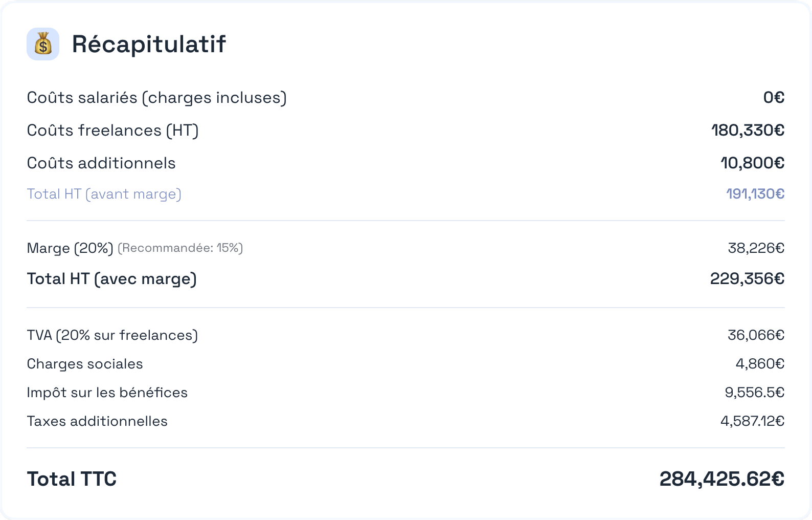Click the Total HT (avant marge) link
Viewport: 812px width, 520px height.
point(104,194)
